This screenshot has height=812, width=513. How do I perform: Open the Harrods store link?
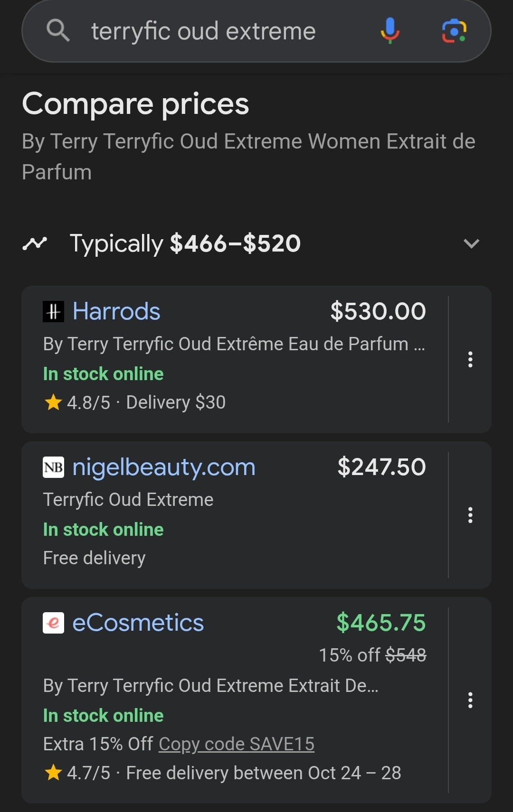click(116, 312)
